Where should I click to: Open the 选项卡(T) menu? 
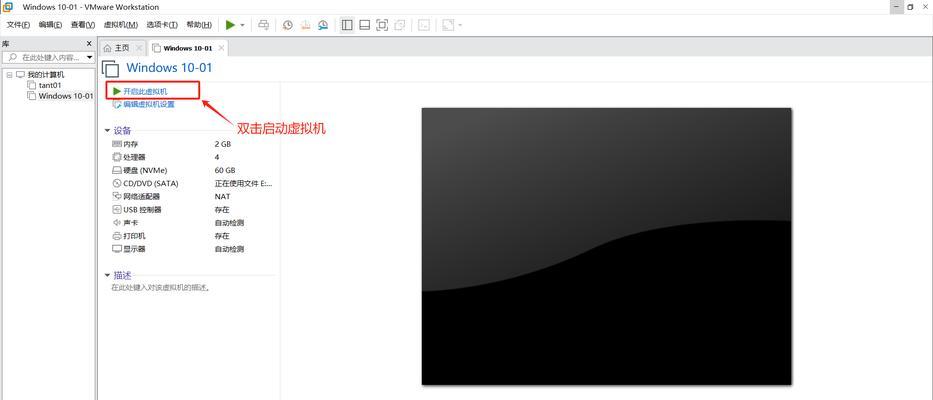[162, 25]
